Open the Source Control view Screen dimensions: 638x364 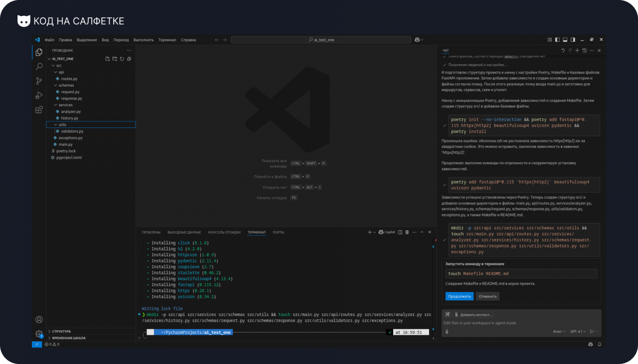pyautogui.click(x=39, y=81)
